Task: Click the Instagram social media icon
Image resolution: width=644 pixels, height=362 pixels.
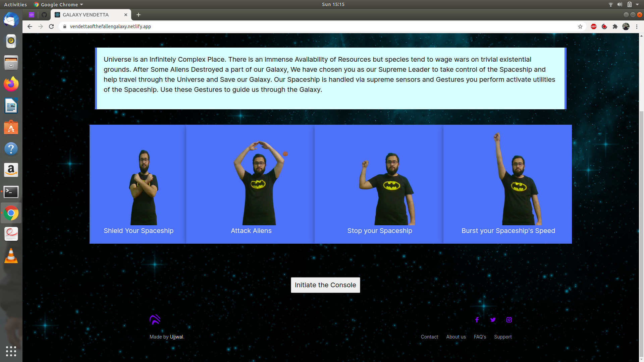Action: (509, 319)
